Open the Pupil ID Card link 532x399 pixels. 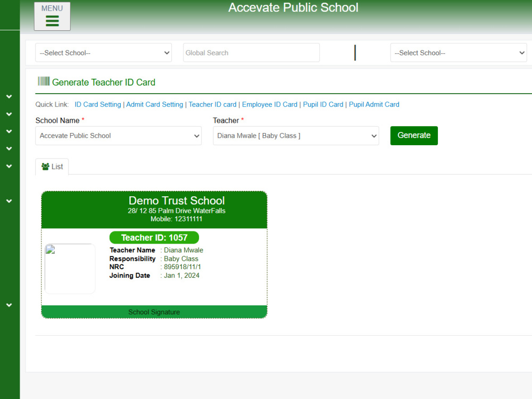point(323,104)
